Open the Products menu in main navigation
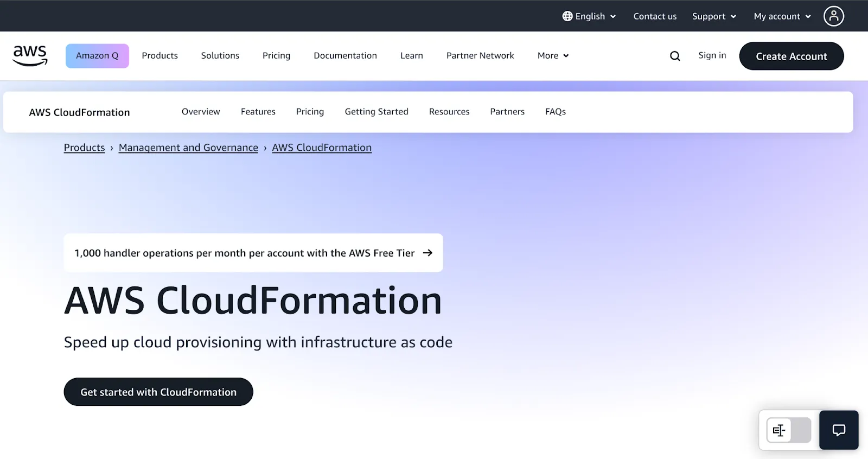 point(159,55)
